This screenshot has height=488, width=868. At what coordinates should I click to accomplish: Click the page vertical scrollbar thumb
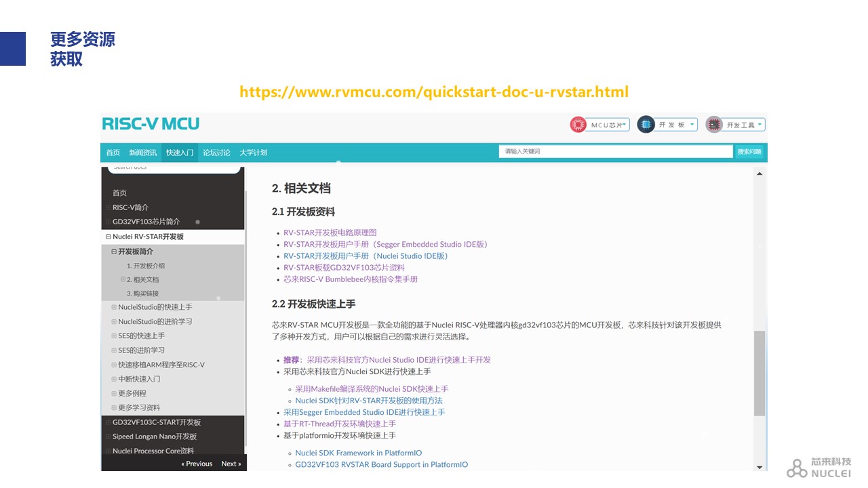coord(759,373)
